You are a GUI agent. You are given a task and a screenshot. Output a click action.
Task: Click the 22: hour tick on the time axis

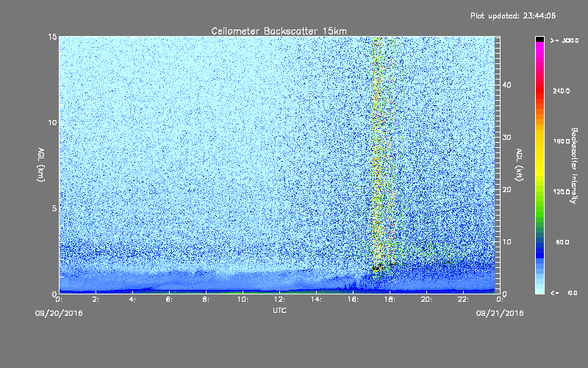click(x=464, y=300)
